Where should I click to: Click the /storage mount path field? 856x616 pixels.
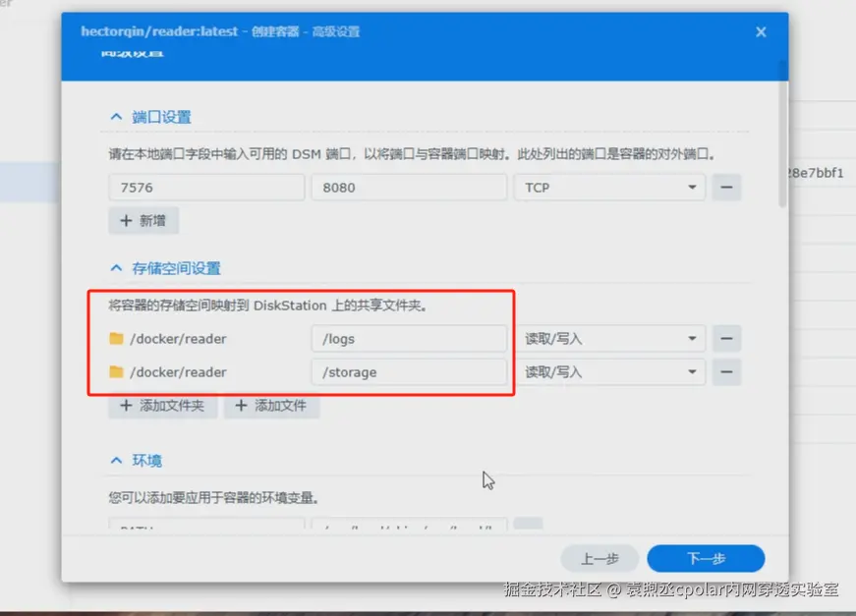point(409,371)
